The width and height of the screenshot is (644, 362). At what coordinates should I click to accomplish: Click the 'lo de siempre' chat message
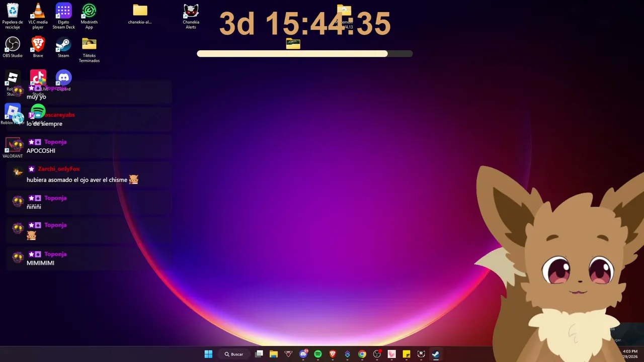pyautogui.click(x=44, y=124)
